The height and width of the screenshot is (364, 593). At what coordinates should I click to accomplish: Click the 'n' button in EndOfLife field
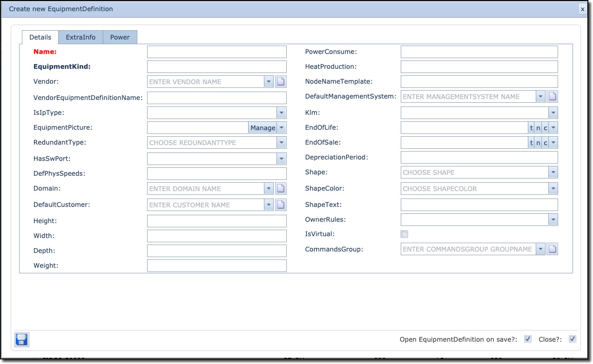click(538, 128)
